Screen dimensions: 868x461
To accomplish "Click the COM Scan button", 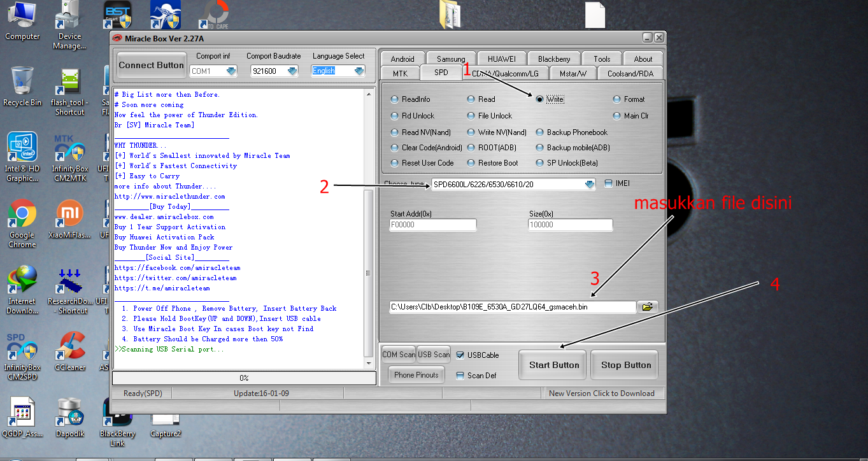I will tap(399, 355).
